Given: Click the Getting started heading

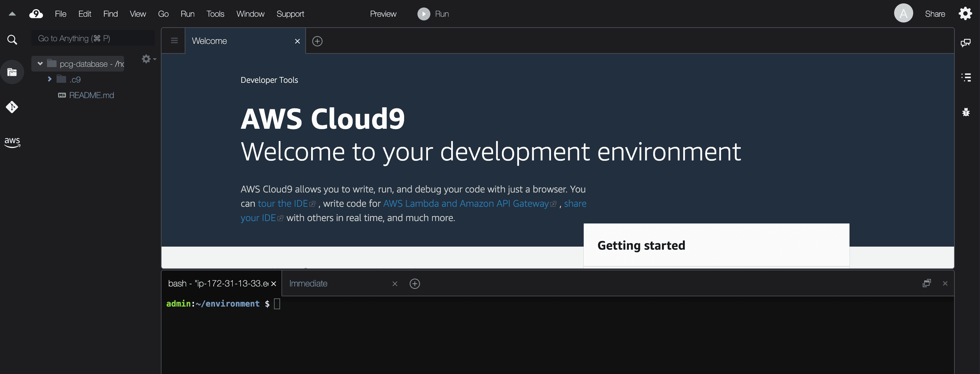Looking at the screenshot, I should 641,245.
